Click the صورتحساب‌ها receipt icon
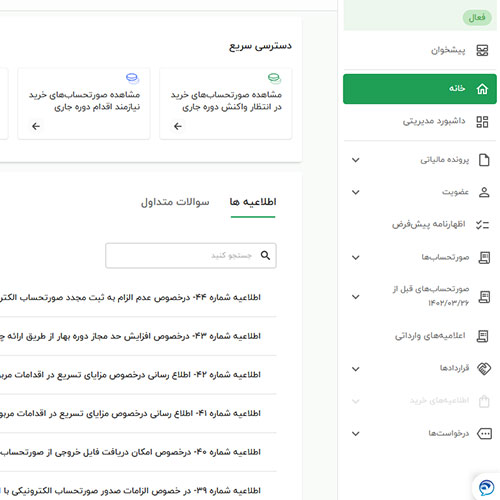 tap(484, 257)
